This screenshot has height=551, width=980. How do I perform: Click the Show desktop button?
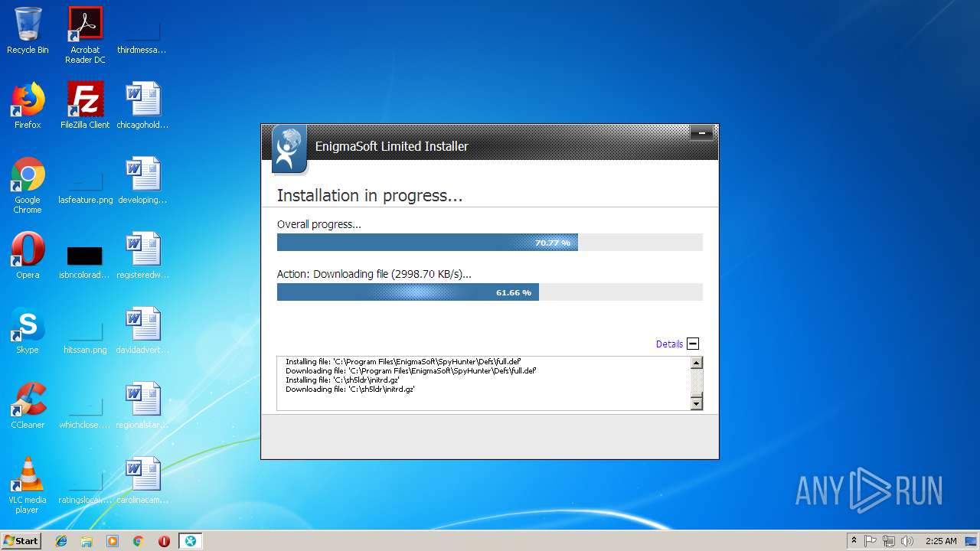click(x=972, y=541)
